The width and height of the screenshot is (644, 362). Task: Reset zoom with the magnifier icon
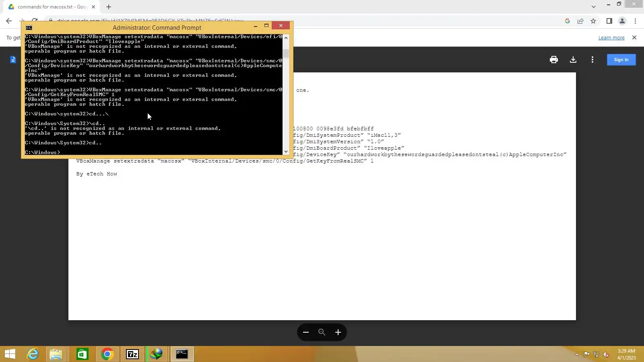[322, 332]
